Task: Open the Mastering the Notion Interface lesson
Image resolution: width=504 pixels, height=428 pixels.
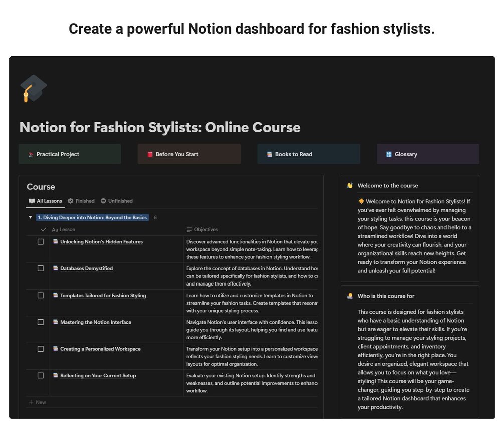Action: click(96, 322)
